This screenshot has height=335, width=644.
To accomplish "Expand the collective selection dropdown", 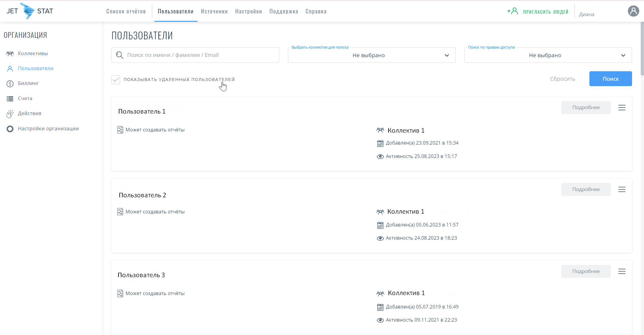I will tap(372, 55).
